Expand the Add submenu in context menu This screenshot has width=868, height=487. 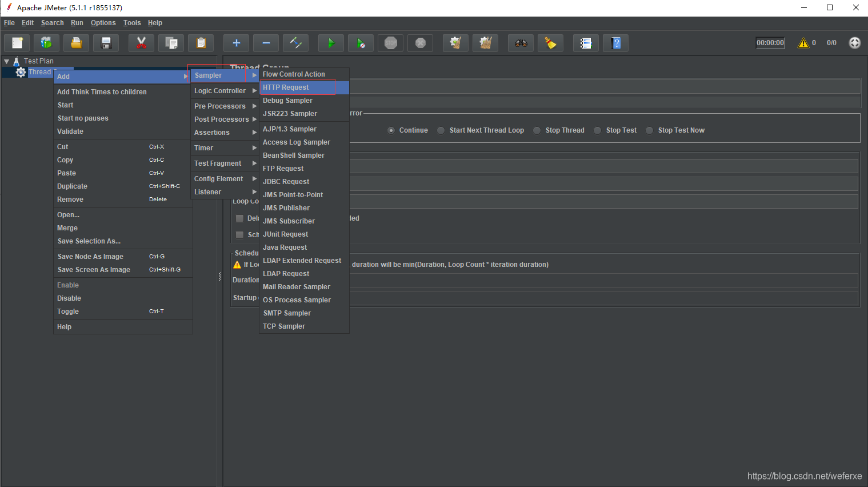[122, 77]
